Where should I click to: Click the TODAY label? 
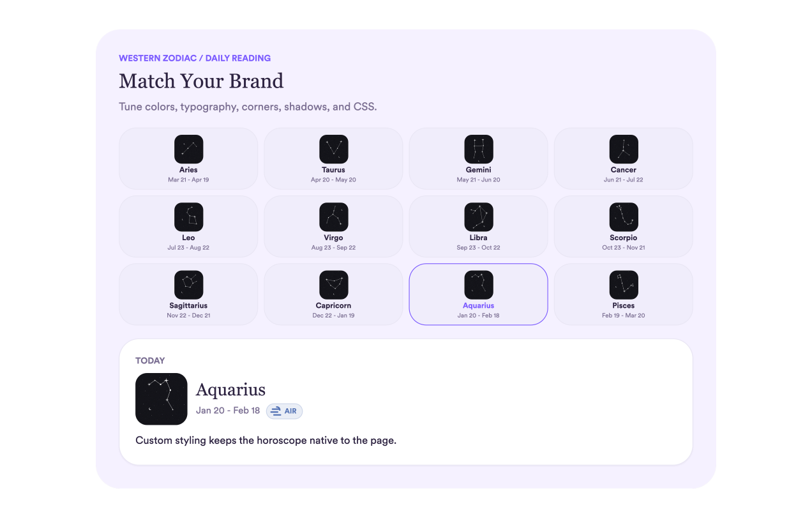(x=150, y=361)
